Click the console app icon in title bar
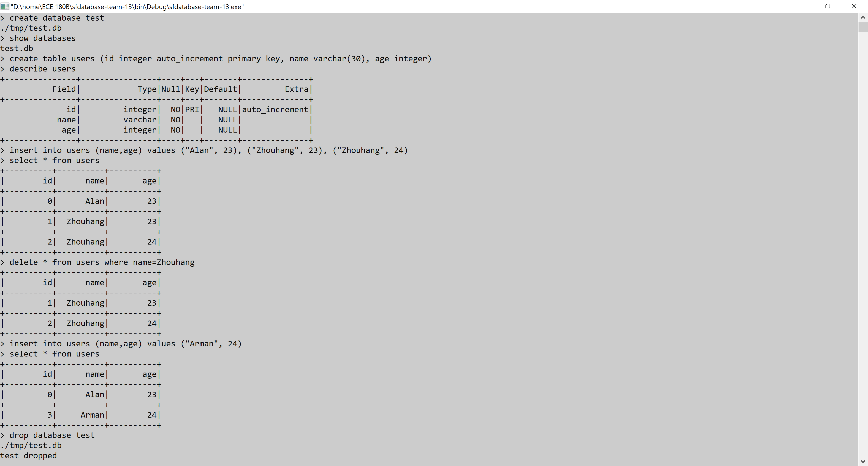The height and width of the screenshot is (466, 868). click(x=5, y=6)
